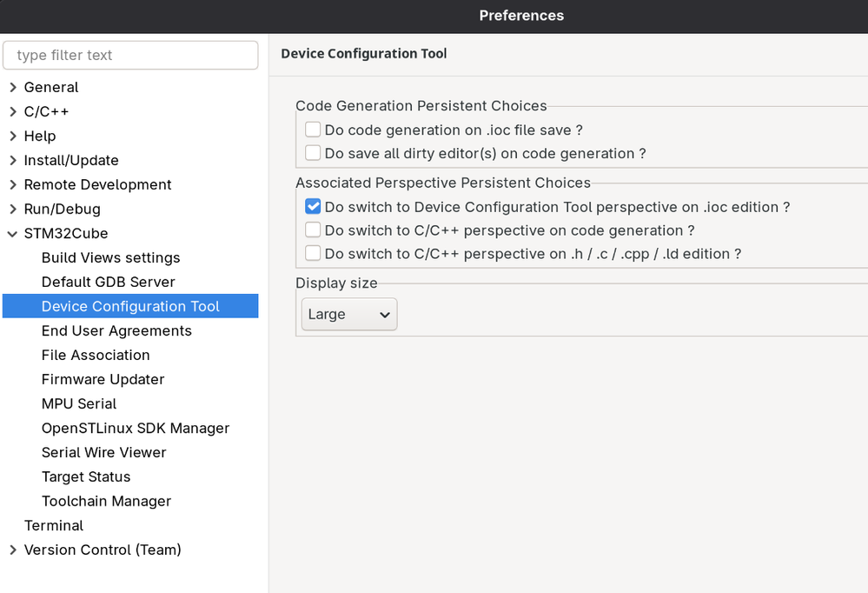
Task: Toggle save all dirty editors on code generation
Action: coord(313,153)
